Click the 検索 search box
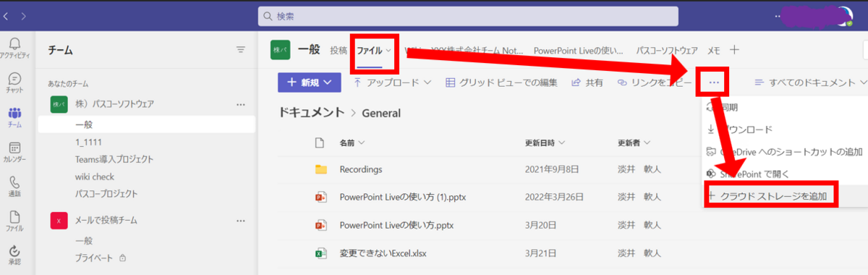 click(468, 16)
